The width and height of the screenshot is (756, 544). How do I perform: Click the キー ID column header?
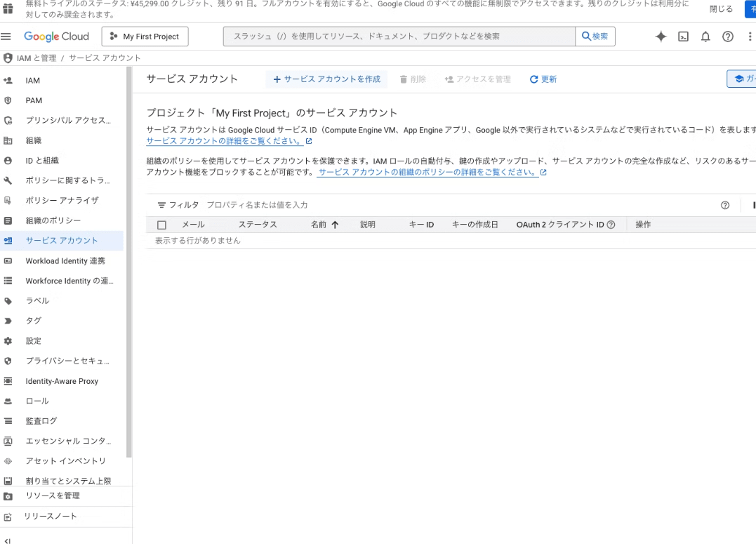(421, 225)
